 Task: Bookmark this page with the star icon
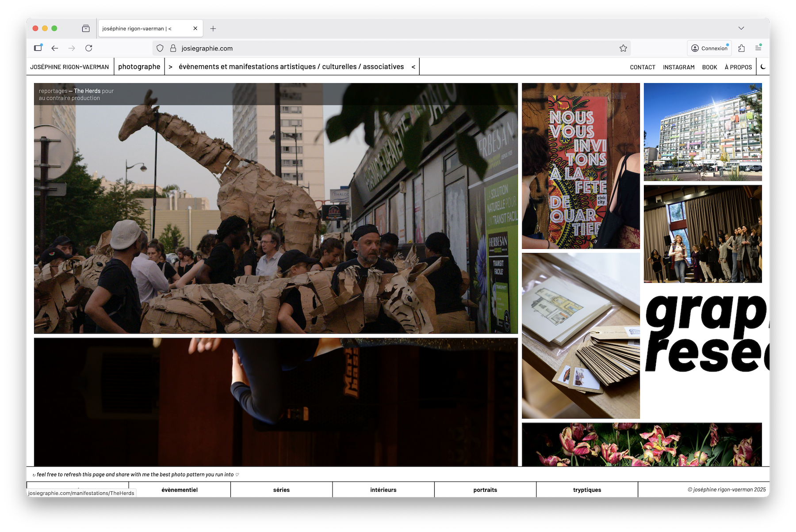click(623, 48)
